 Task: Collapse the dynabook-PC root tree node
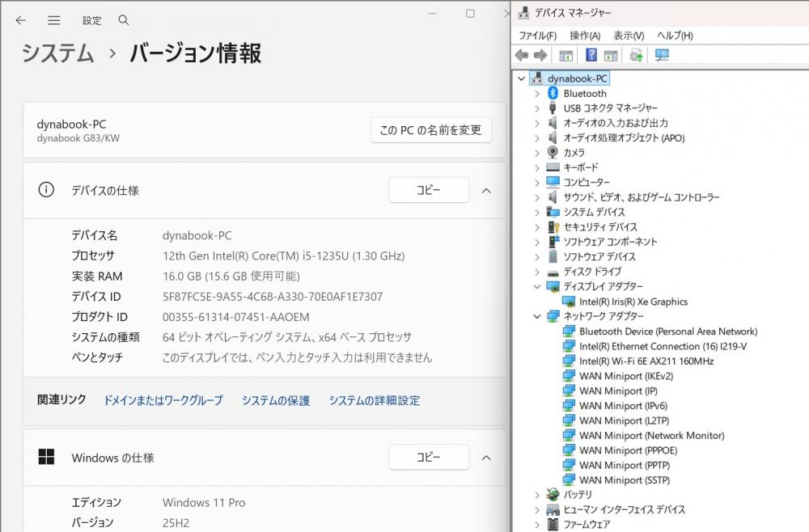(x=521, y=78)
